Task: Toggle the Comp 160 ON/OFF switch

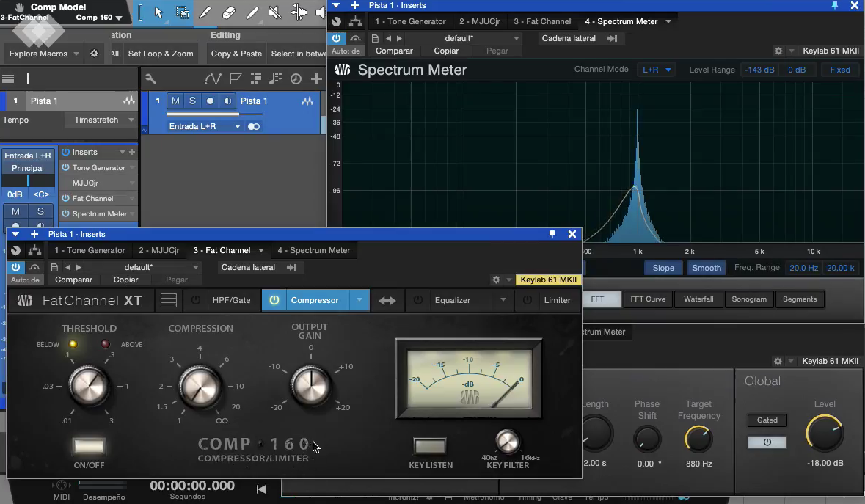Action: click(x=89, y=446)
